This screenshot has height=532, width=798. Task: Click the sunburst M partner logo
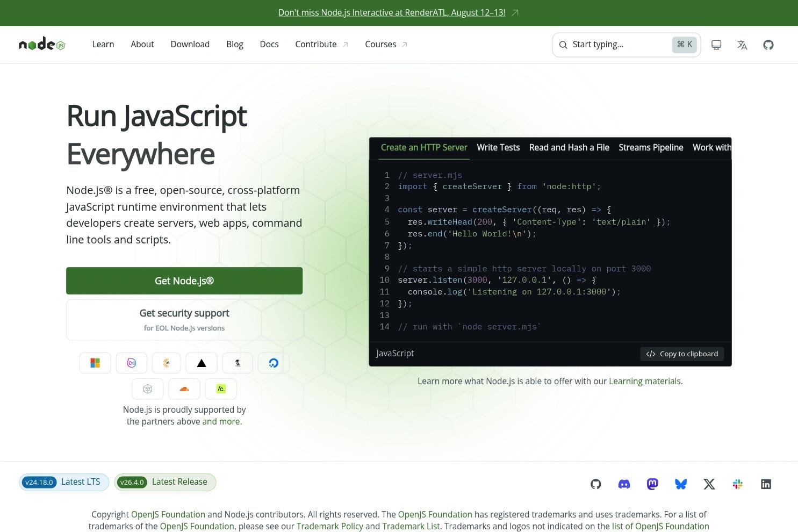(167, 363)
